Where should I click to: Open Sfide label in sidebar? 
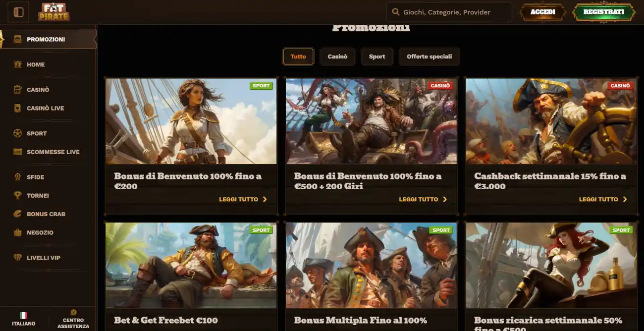tap(36, 177)
